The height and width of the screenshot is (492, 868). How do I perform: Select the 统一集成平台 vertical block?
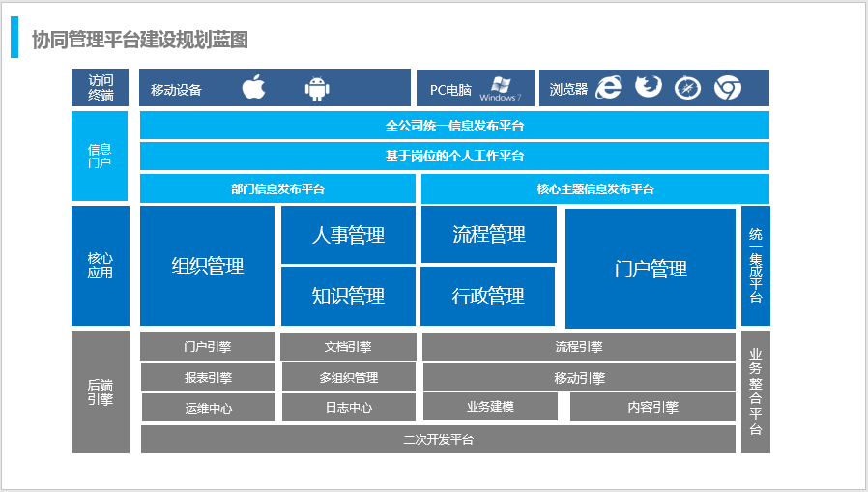(756, 266)
